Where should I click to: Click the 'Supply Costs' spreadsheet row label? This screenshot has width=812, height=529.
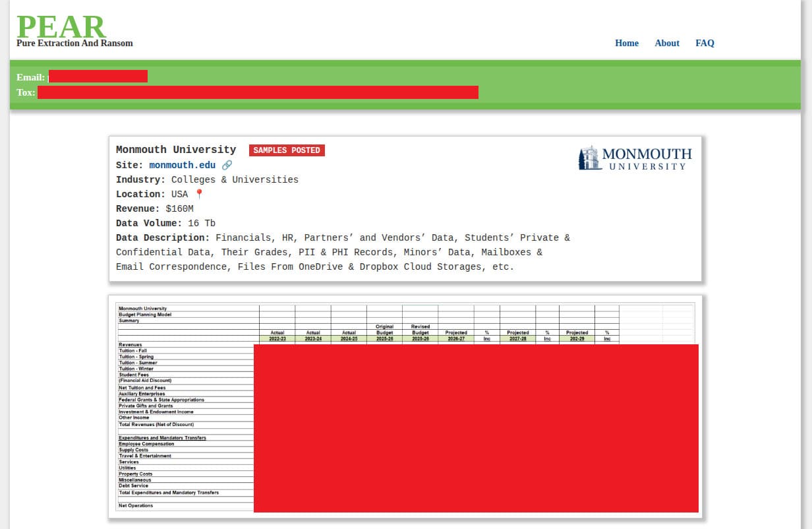pyautogui.click(x=134, y=450)
